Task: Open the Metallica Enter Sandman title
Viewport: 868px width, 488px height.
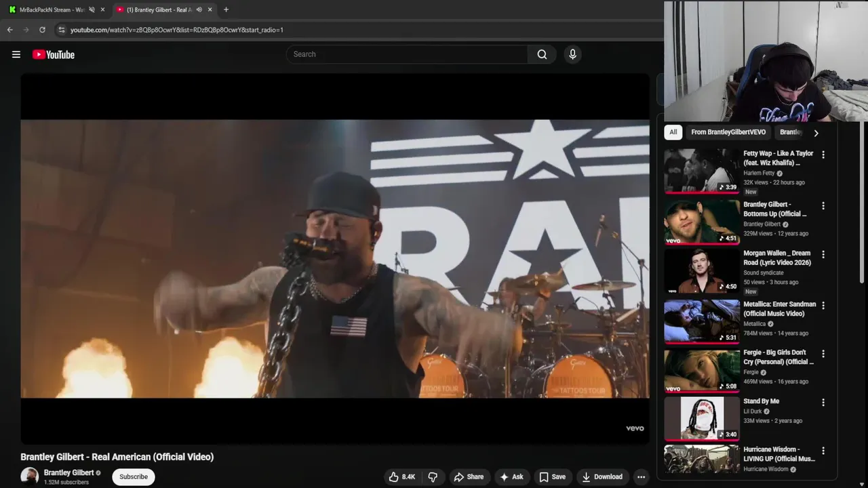Action: 779,309
